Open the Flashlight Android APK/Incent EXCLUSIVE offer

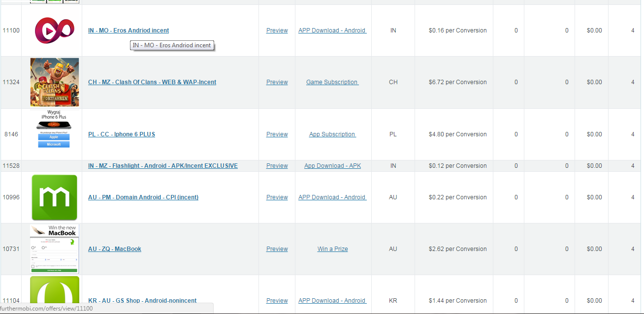[x=162, y=166]
